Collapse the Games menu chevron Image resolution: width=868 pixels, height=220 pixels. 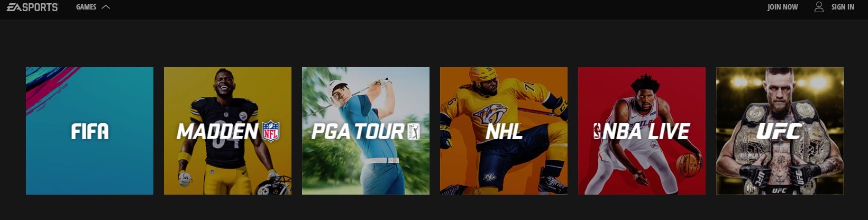pyautogui.click(x=105, y=7)
